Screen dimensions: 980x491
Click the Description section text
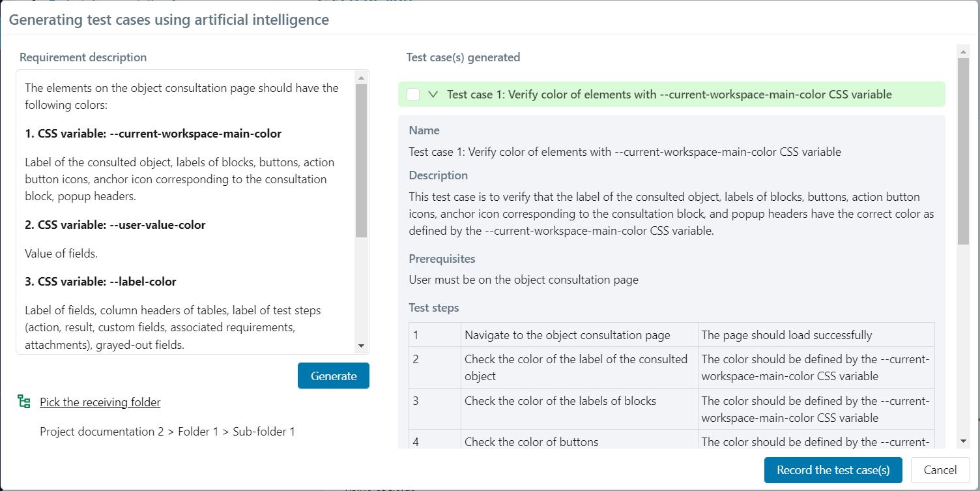click(671, 212)
